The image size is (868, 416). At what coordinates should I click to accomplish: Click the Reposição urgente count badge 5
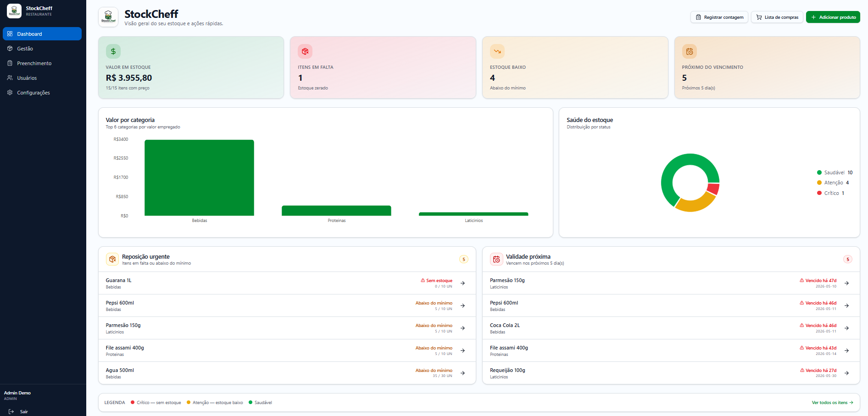[x=464, y=259]
